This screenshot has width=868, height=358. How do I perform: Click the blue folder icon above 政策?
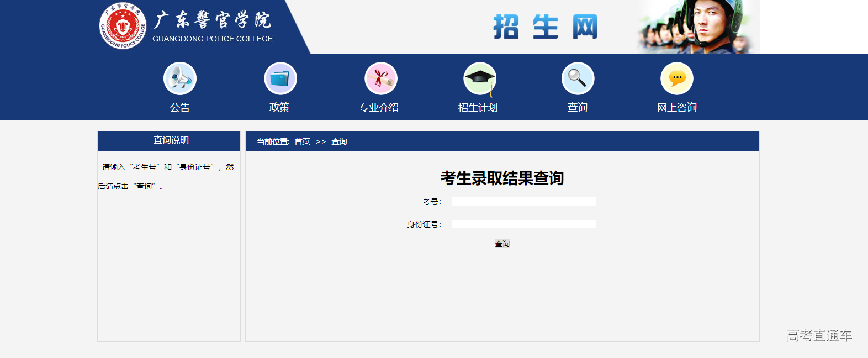click(x=280, y=78)
